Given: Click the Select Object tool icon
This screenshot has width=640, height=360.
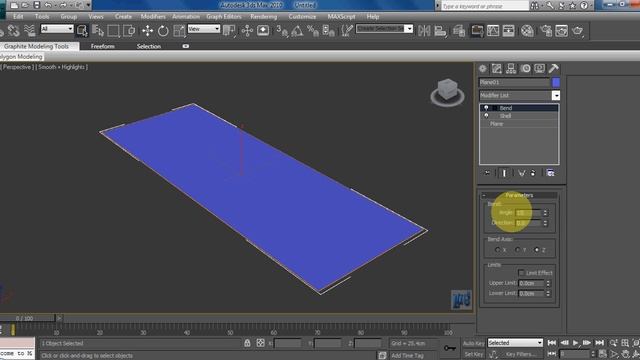Looking at the screenshot, I should click(x=82, y=31).
